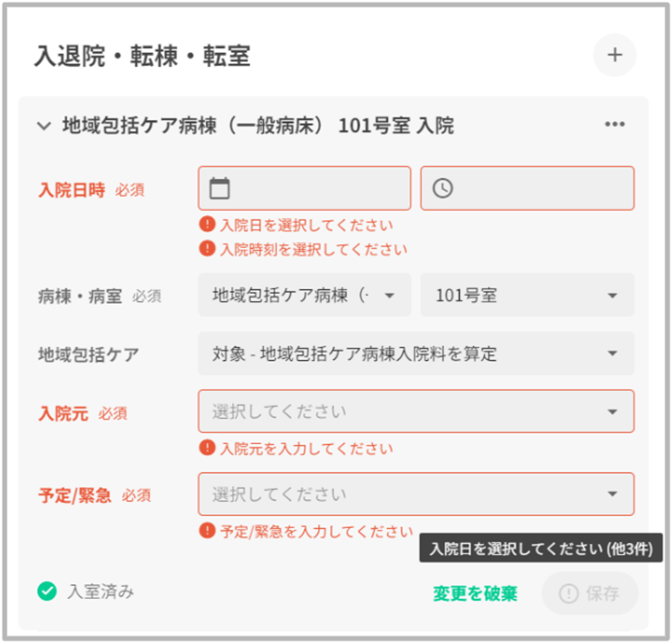The image size is (672, 643).
Task: Click 変更を破棄 to discard changes
Action: [475, 594]
